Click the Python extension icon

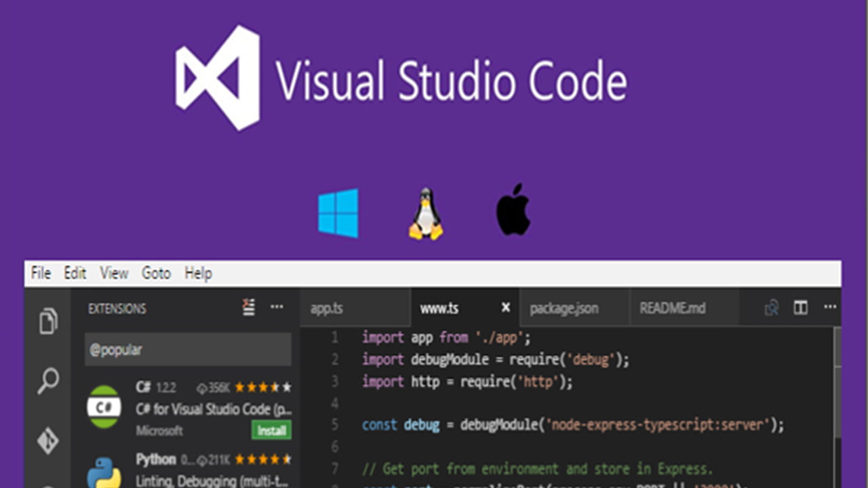click(x=104, y=474)
